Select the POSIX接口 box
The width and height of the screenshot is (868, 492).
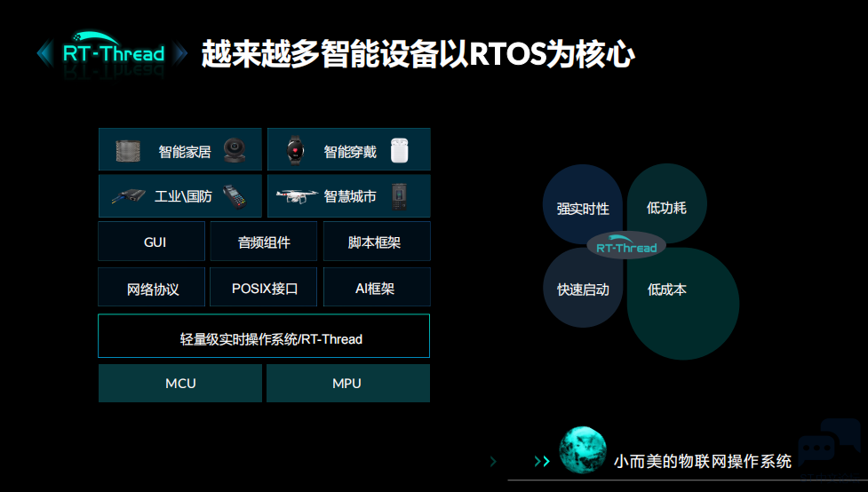264,287
